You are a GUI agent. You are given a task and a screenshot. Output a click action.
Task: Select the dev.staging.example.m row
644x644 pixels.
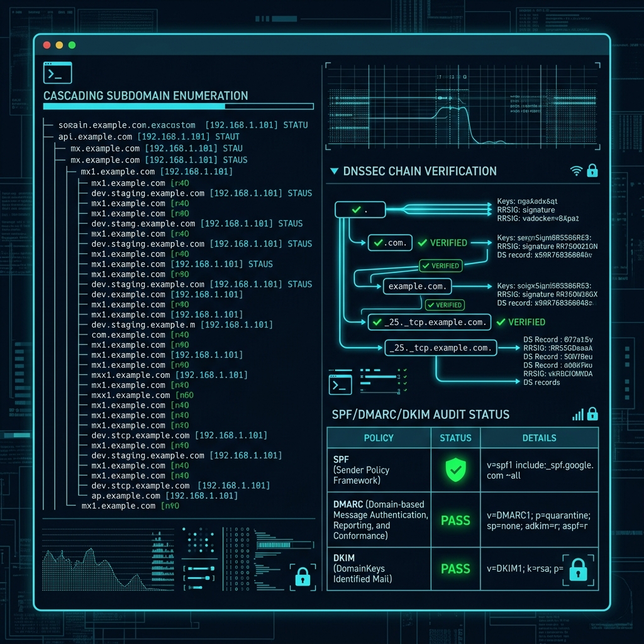coord(182,325)
